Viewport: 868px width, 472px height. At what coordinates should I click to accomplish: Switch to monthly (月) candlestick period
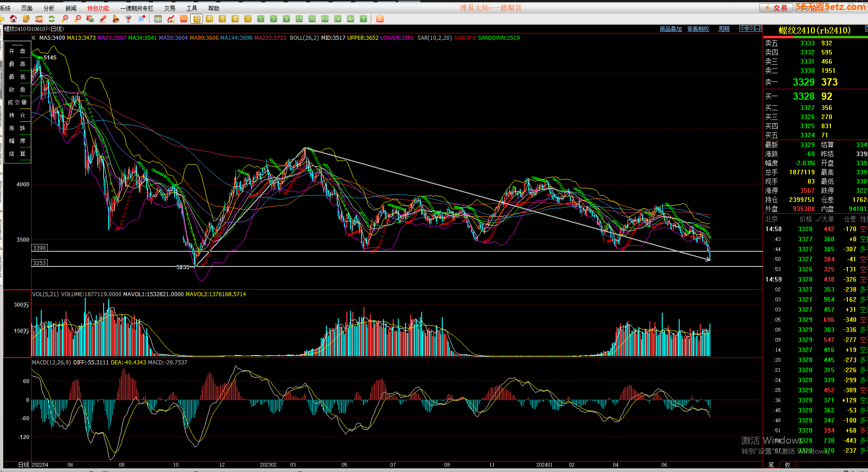pos(222,19)
